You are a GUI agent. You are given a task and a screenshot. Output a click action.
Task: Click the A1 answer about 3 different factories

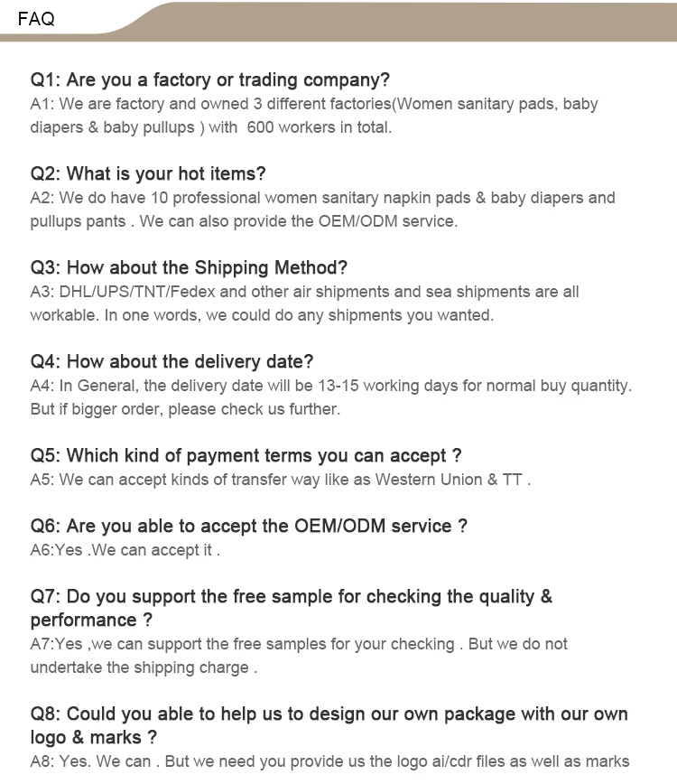tap(314, 116)
